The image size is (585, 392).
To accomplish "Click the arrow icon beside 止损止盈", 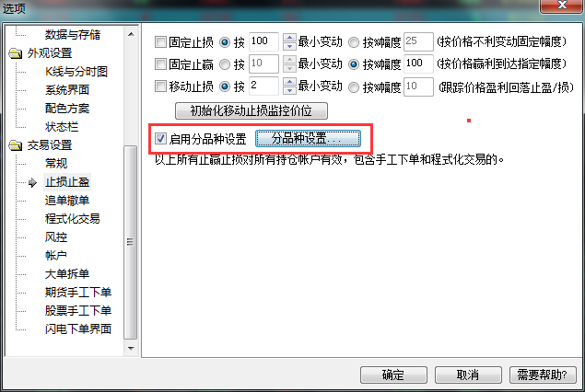I will click(33, 182).
